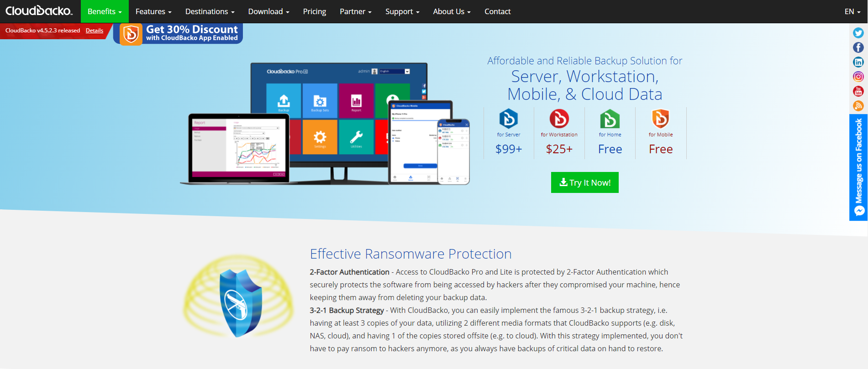This screenshot has width=868, height=369.
Task: Open the Twitter social icon
Action: [858, 33]
